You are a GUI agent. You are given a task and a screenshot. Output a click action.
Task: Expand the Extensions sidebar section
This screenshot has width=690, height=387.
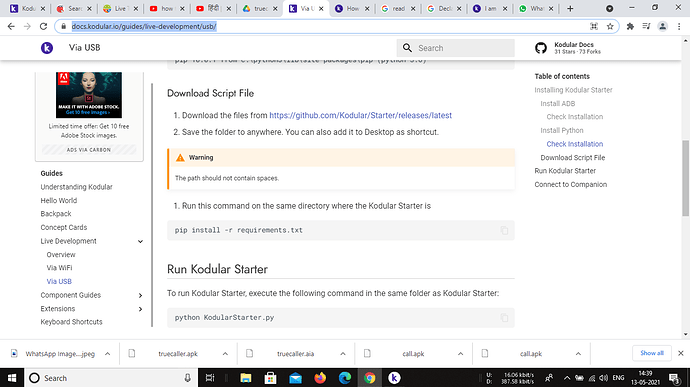[140, 309]
